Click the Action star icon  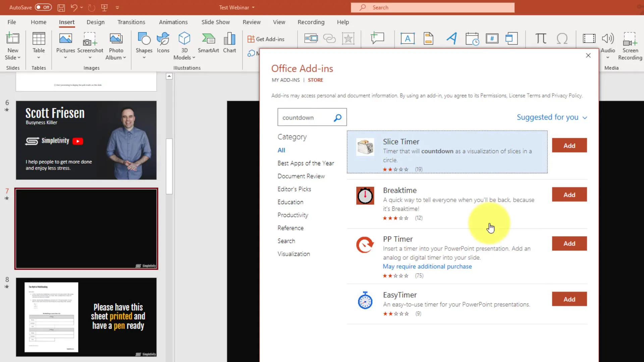click(348, 39)
